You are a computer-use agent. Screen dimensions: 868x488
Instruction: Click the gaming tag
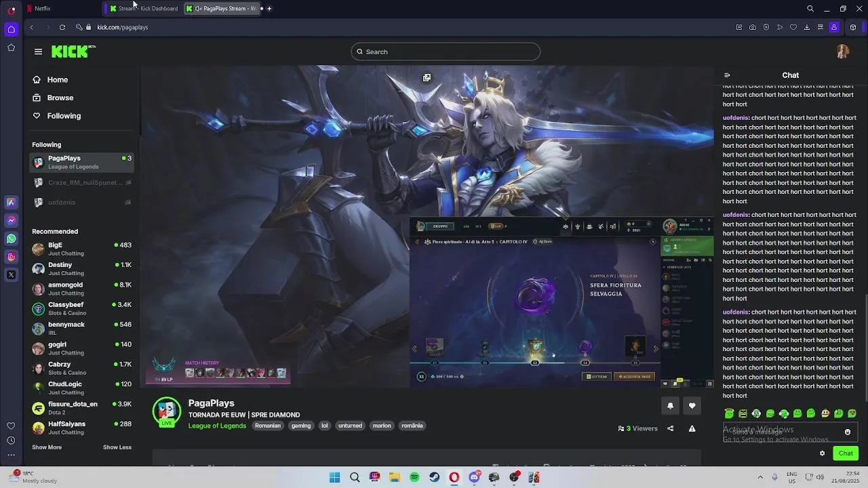(x=301, y=426)
